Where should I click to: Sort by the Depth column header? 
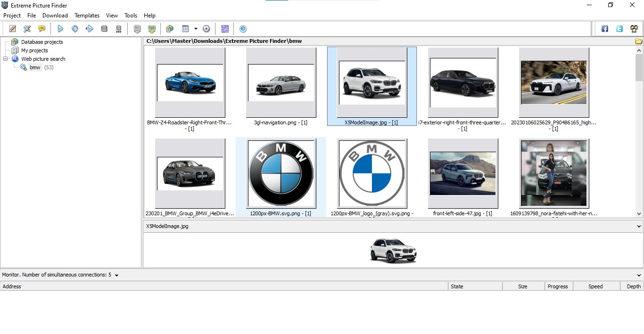(x=632, y=286)
